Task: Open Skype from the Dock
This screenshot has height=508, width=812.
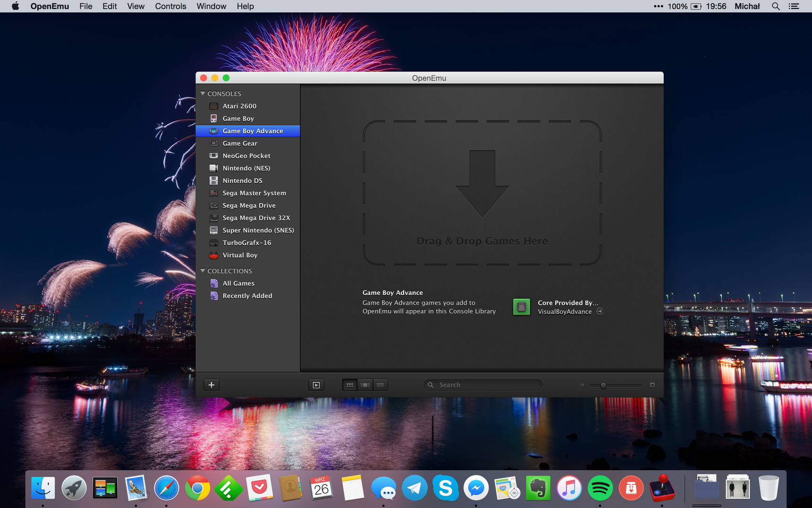Action: point(445,488)
